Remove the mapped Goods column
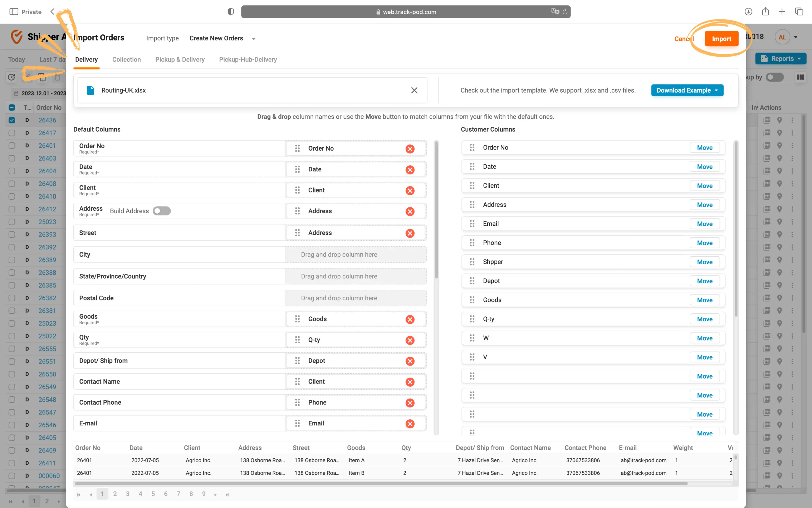This screenshot has width=812, height=508. click(410, 319)
